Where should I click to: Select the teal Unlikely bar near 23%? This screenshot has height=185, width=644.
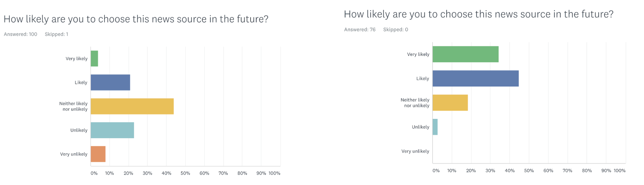click(x=112, y=130)
